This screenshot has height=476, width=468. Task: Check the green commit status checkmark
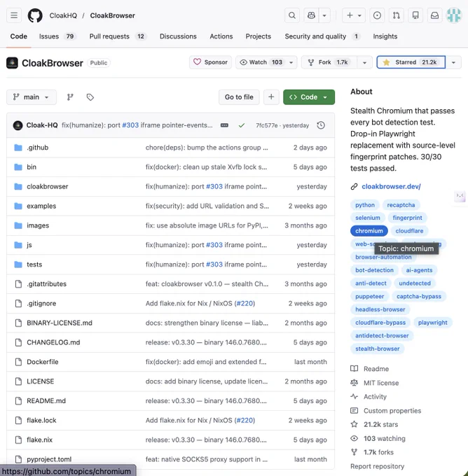(242, 125)
